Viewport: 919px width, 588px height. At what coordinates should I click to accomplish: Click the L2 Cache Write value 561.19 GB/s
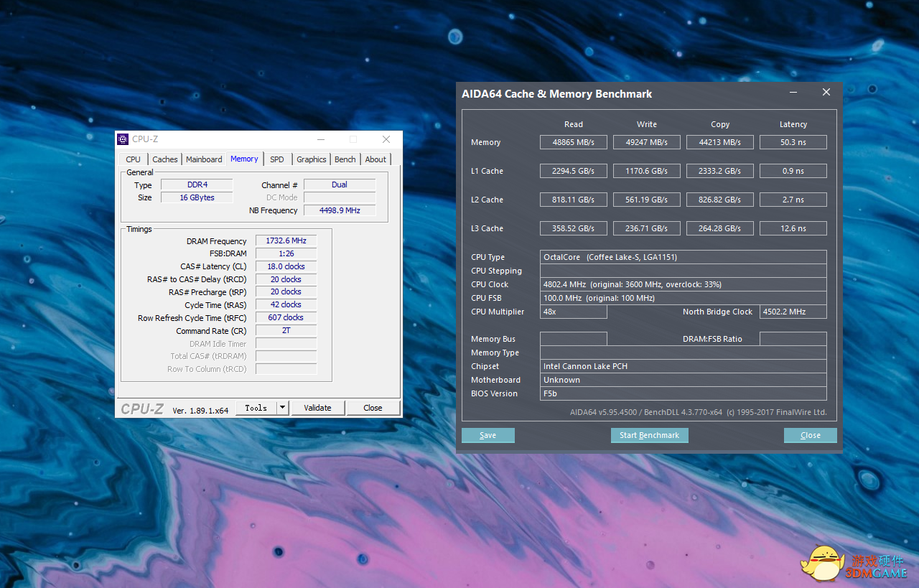[647, 200]
